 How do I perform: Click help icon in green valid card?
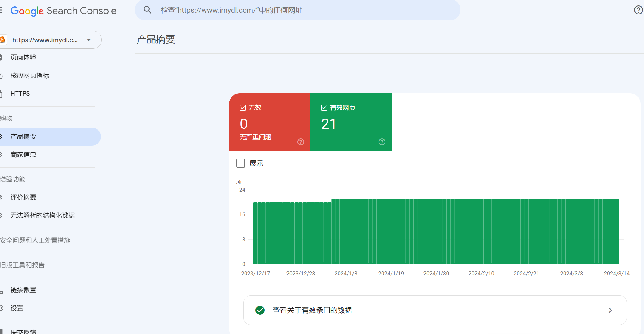(382, 142)
